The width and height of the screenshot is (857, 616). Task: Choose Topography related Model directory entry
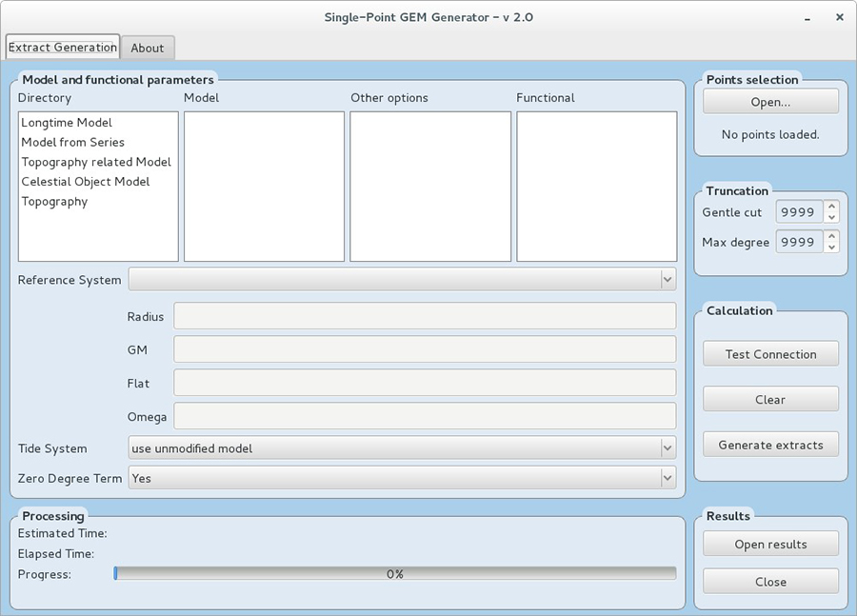[x=96, y=162]
